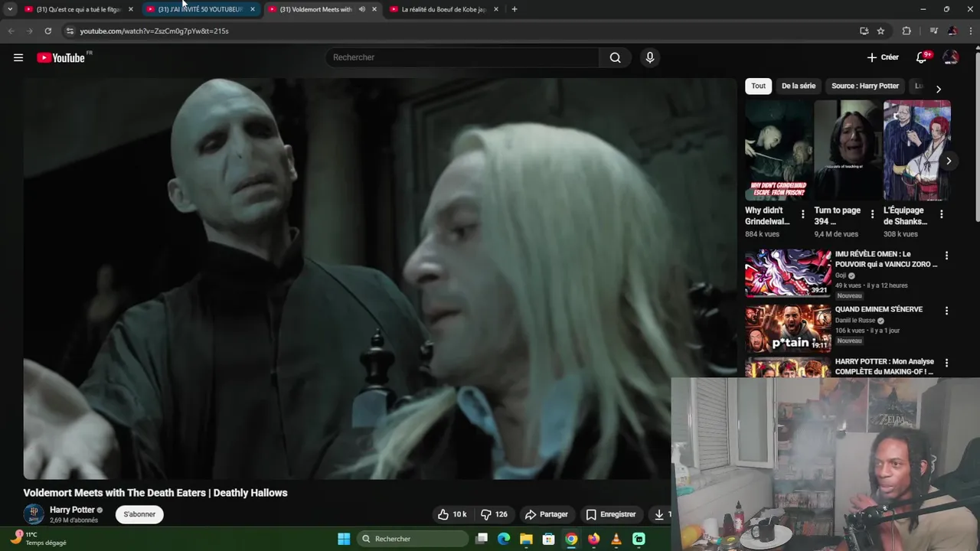Open options for Why didn't Grindelwald short

[802, 214]
